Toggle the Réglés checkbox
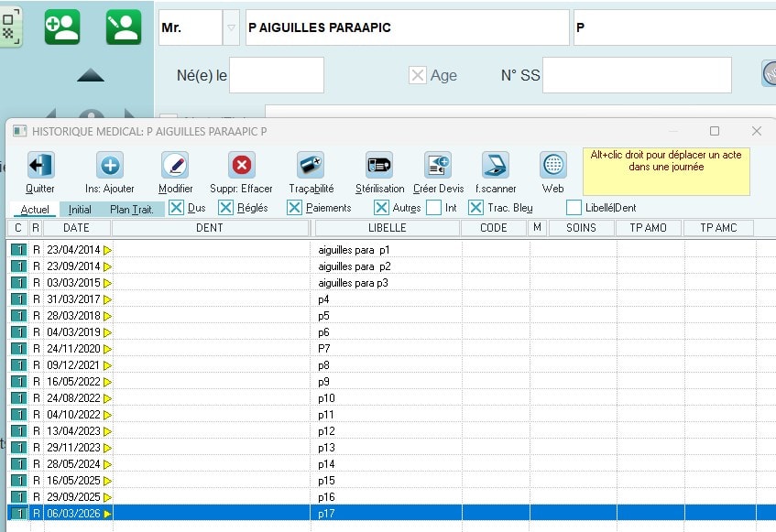 tap(225, 208)
